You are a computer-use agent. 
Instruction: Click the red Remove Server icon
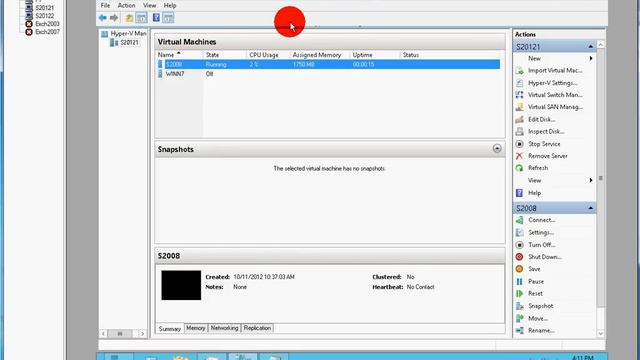(x=519, y=156)
